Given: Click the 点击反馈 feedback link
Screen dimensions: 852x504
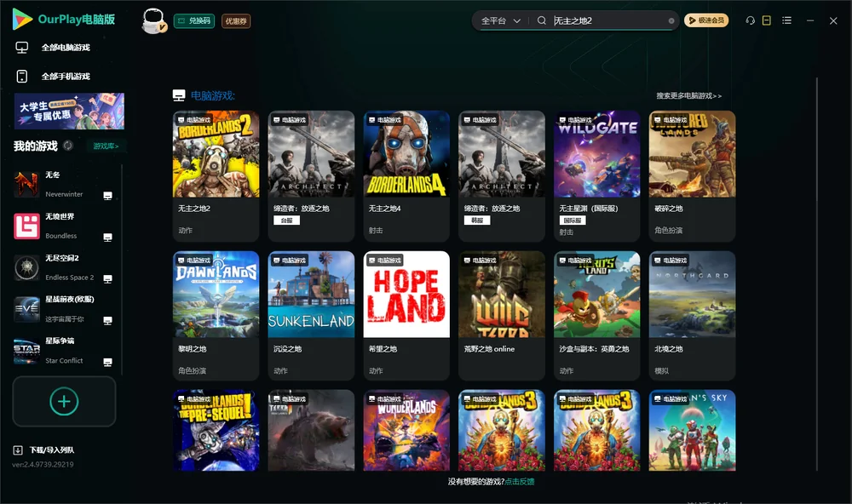Looking at the screenshot, I should 520,481.
